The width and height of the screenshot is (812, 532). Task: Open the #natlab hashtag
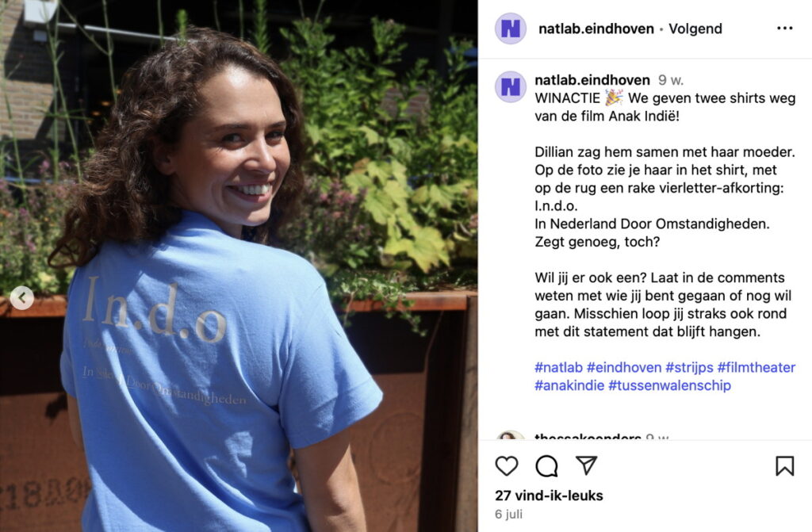(x=558, y=367)
